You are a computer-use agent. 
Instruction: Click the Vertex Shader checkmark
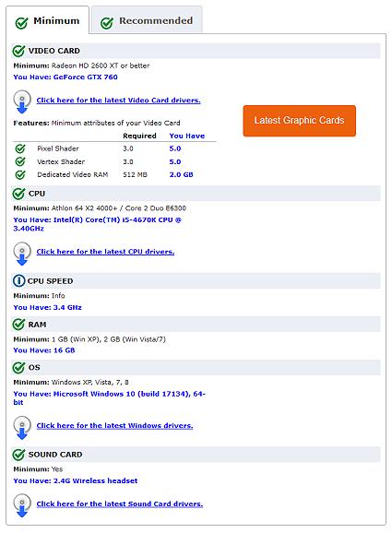click(x=20, y=161)
